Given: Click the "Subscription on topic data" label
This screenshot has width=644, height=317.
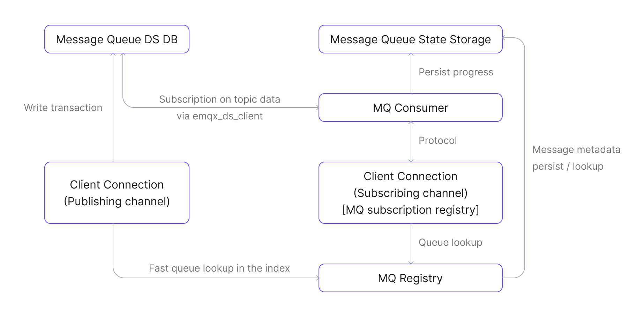Looking at the screenshot, I should pyautogui.click(x=219, y=99).
